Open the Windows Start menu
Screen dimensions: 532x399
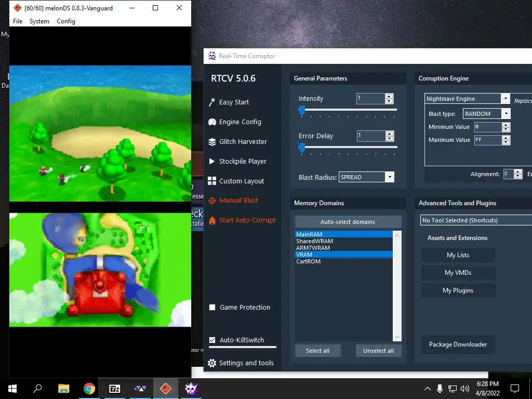12,389
